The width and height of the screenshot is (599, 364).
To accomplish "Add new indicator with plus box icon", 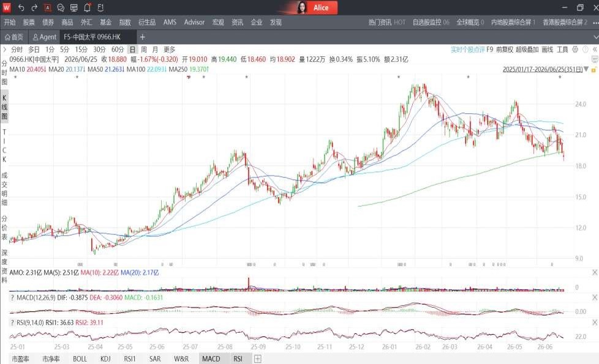I will [258, 358].
